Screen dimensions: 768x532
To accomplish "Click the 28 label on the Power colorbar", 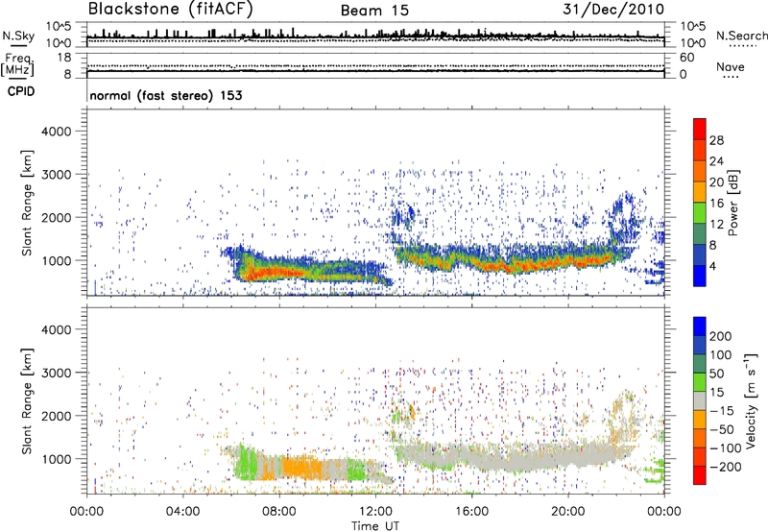I will [716, 140].
